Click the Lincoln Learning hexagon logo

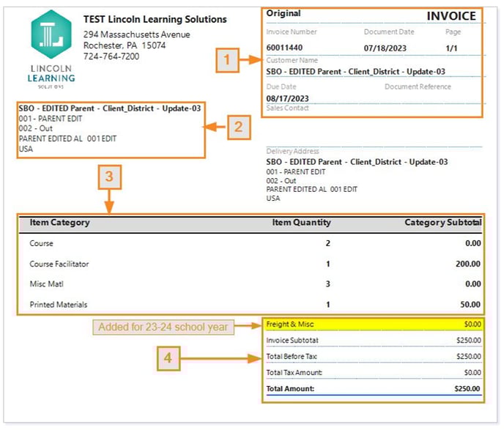click(51, 34)
